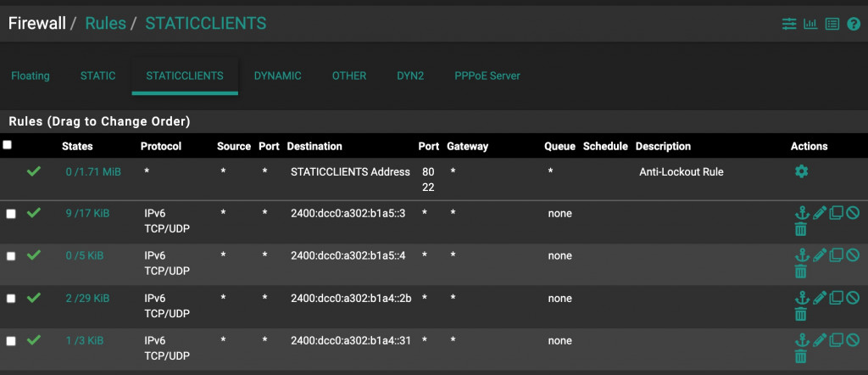This screenshot has width=868, height=375.
Task: Open the PPPoE Server tab
Action: coord(487,76)
